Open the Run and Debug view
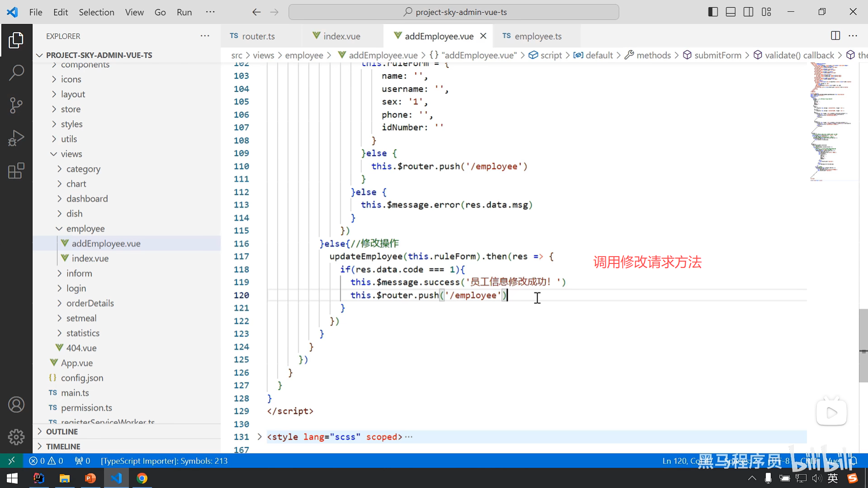This screenshot has width=868, height=488. 16,138
